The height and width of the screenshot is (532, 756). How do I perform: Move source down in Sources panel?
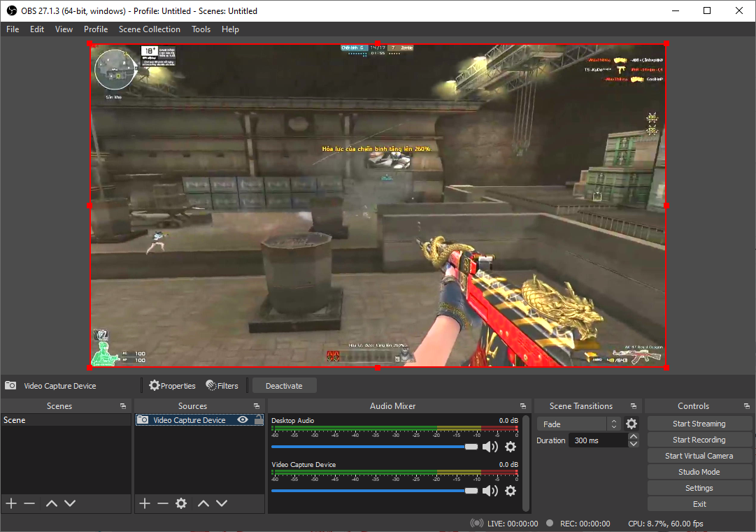(x=222, y=503)
